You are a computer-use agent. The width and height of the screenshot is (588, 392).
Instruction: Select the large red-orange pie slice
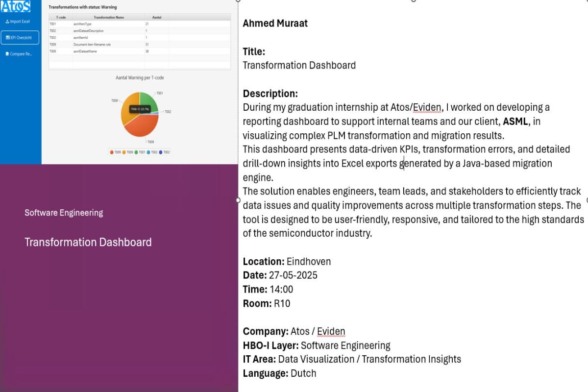pos(143,126)
